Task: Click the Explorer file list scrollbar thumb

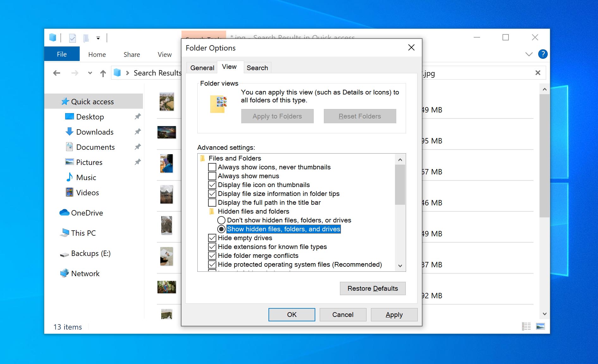Action: 545,156
